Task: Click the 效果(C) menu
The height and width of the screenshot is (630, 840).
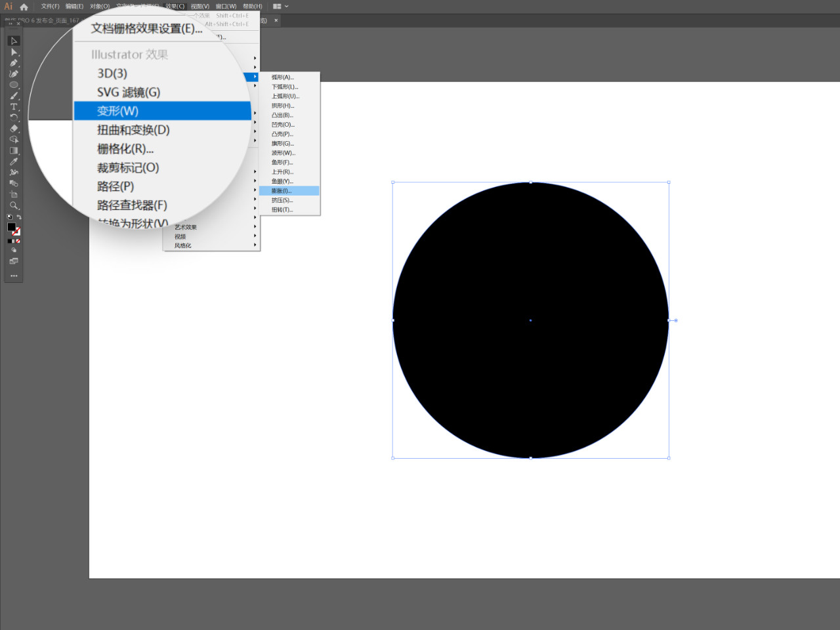Action: pyautogui.click(x=175, y=7)
